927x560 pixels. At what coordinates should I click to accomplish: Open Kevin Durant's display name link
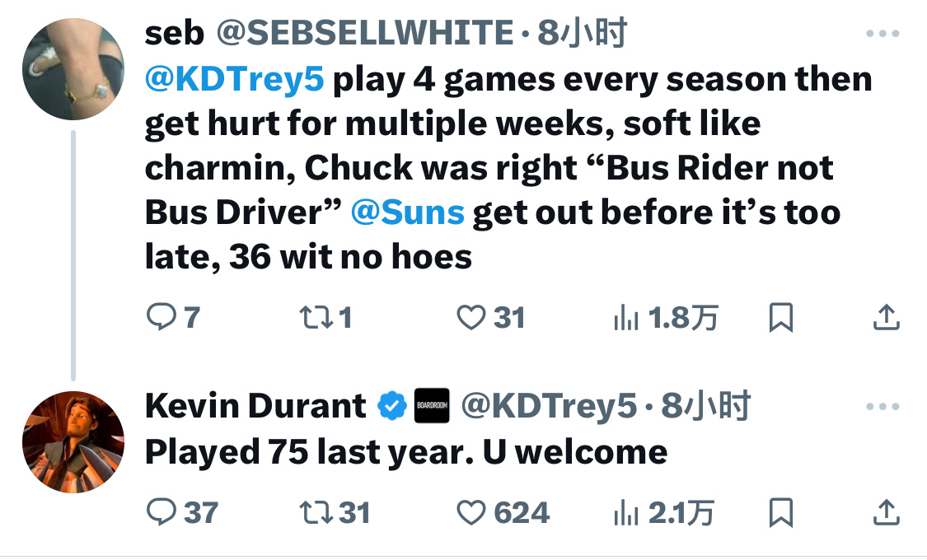pyautogui.click(x=255, y=405)
